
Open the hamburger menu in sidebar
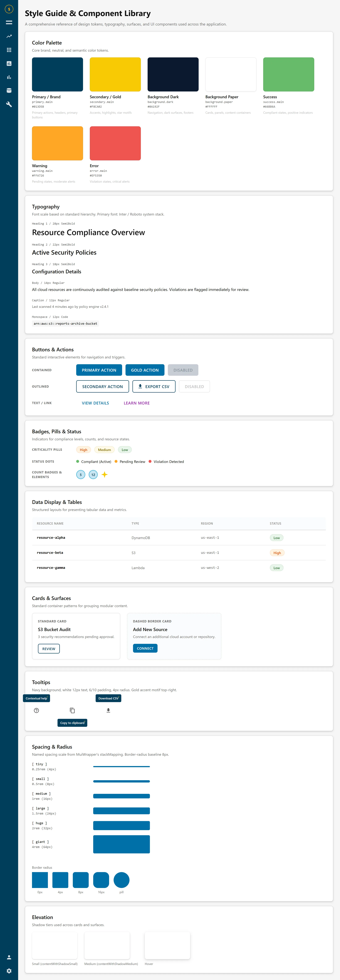point(9,22)
